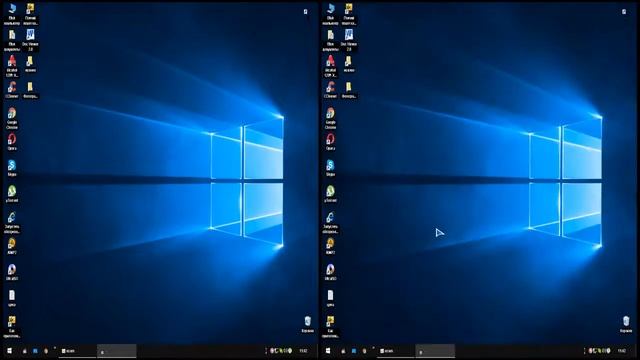Select Internet Explorer shortcut on right desktop

click(x=330, y=223)
